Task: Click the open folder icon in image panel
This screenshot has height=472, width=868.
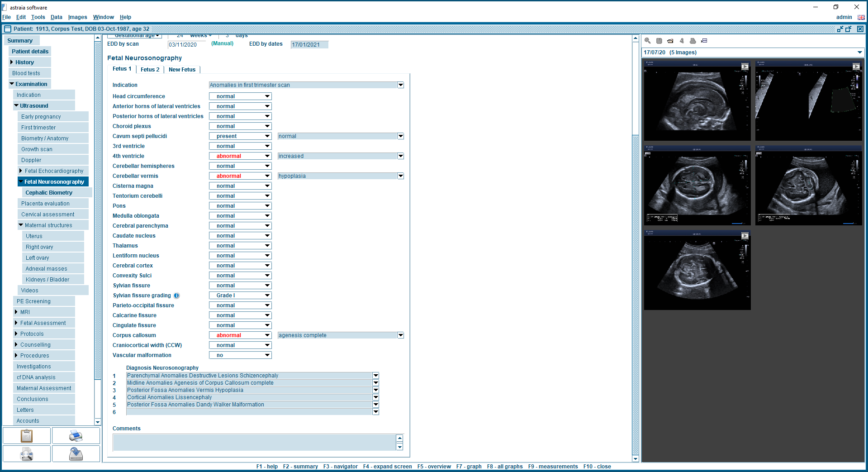Action: point(670,41)
